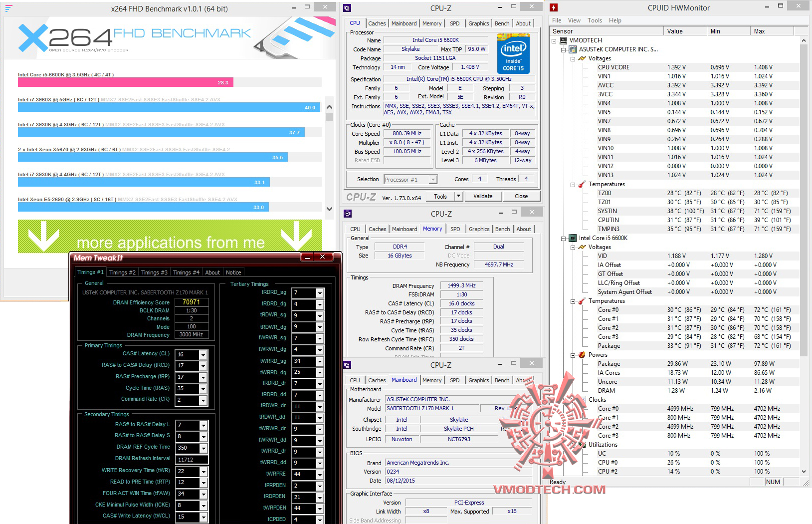Click the Value column header in HWMonitor

click(x=686, y=31)
